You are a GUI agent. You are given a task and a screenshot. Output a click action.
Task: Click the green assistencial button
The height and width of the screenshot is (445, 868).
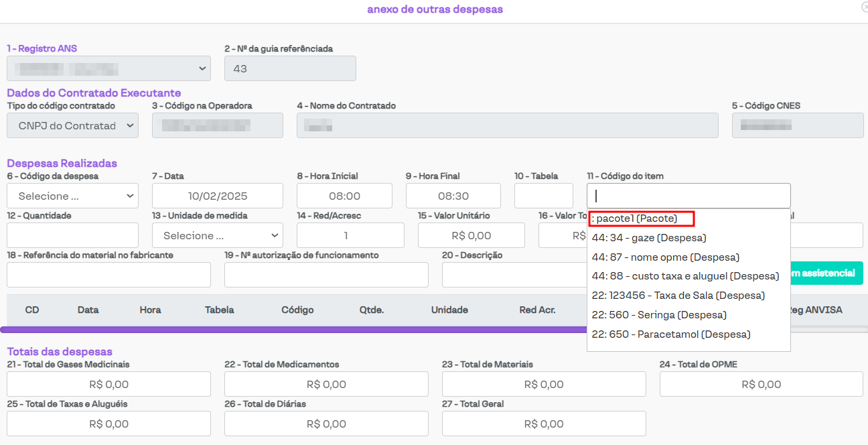826,273
